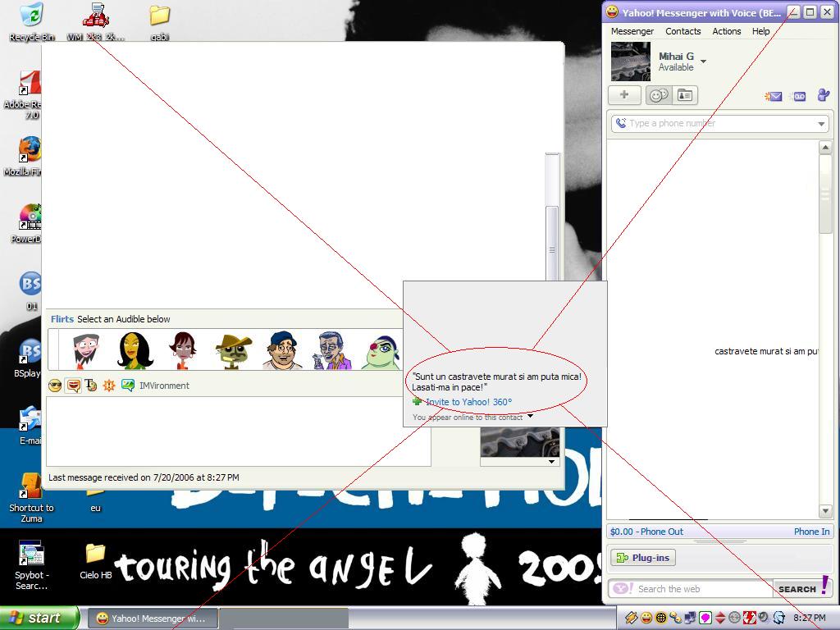Send a Buzz with the orange burst icon

[109, 386]
